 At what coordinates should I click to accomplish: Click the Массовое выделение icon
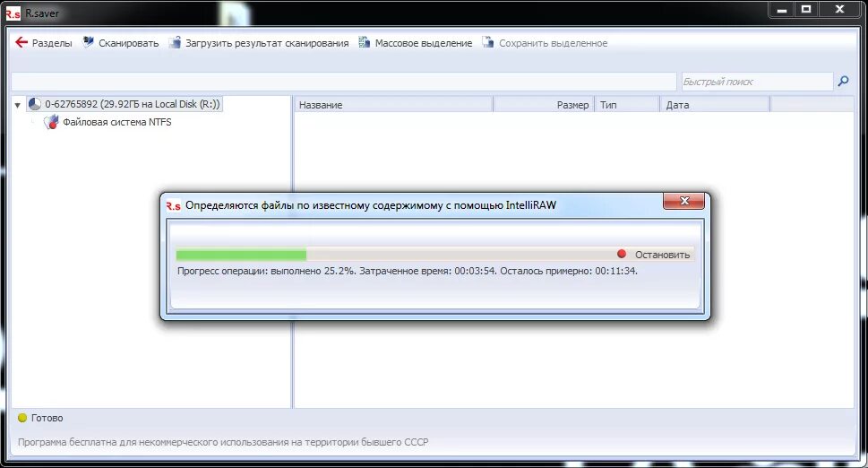[365, 42]
